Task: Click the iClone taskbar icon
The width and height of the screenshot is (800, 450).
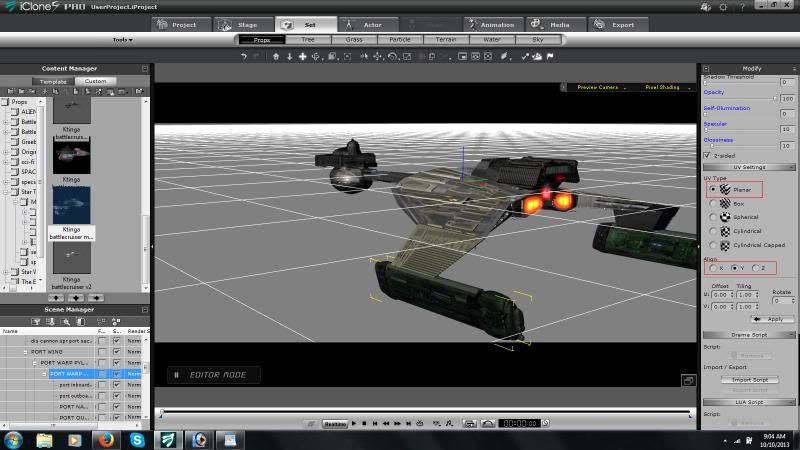Action: pos(168,440)
